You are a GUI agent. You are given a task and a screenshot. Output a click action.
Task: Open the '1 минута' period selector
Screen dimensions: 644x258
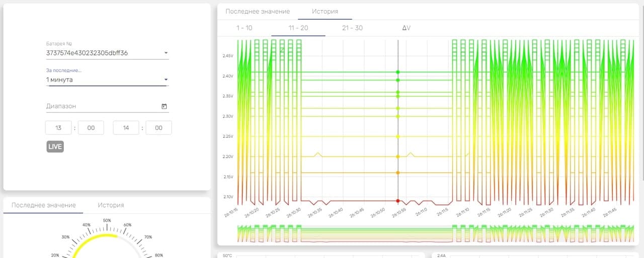point(107,80)
